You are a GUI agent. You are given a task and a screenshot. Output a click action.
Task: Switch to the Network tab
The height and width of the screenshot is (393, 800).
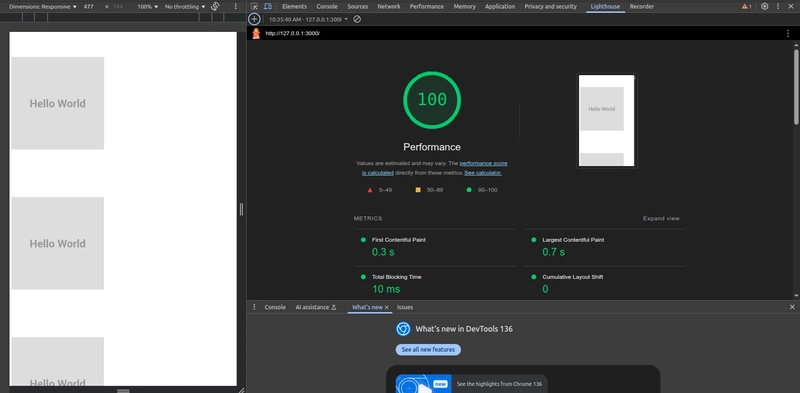pyautogui.click(x=389, y=7)
